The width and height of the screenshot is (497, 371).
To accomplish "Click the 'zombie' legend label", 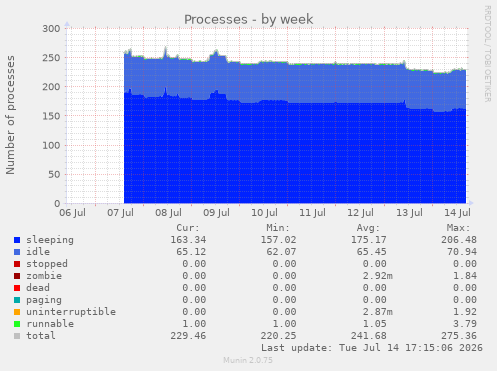I will (x=44, y=276).
